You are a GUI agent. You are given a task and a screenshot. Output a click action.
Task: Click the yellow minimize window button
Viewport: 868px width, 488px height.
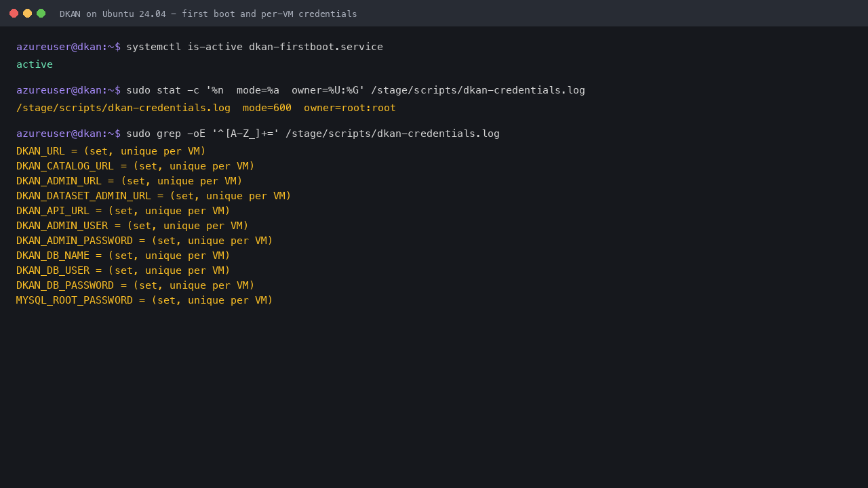pyautogui.click(x=27, y=14)
